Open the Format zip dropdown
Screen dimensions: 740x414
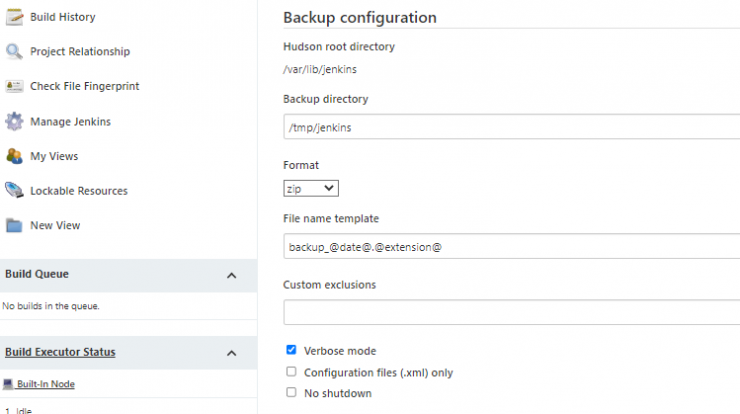click(311, 188)
